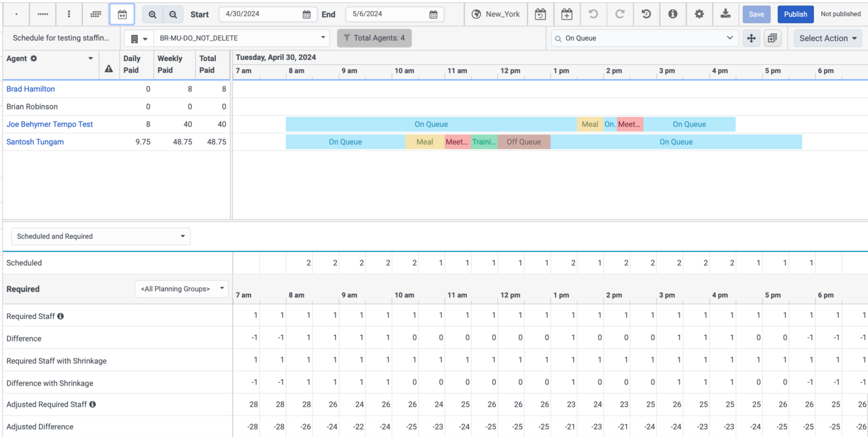
Task: Toggle the copy schedule icon
Action: 772,38
